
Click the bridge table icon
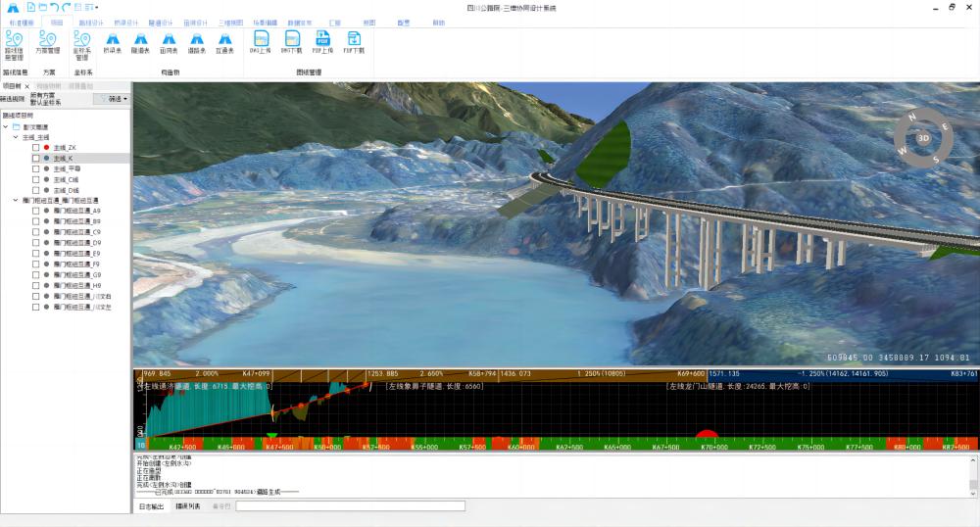pyautogui.click(x=113, y=43)
